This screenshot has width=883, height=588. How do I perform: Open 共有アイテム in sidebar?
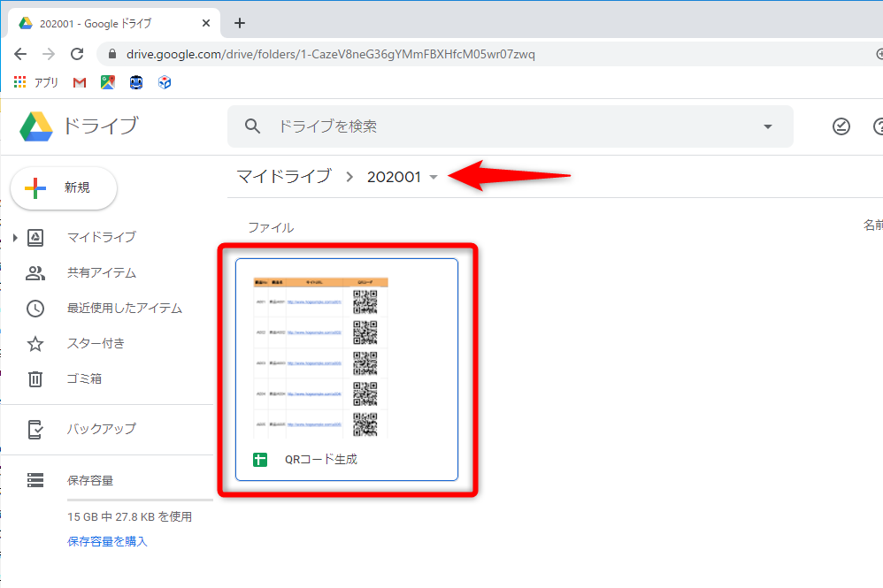(102, 273)
